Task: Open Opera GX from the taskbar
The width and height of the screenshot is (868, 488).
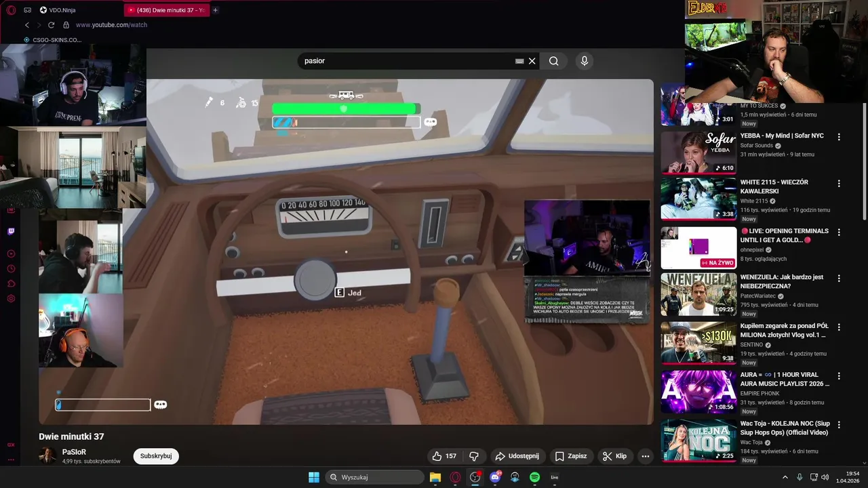Action: [x=455, y=477]
